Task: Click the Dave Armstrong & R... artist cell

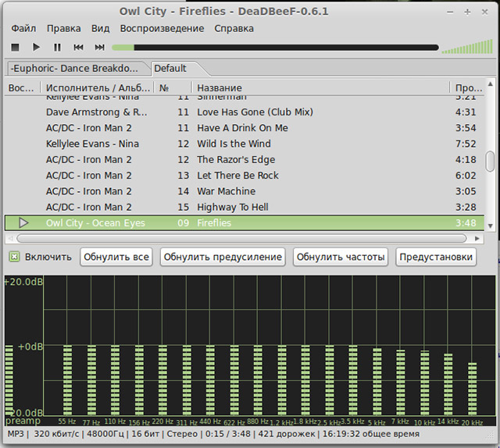Action: [x=97, y=112]
